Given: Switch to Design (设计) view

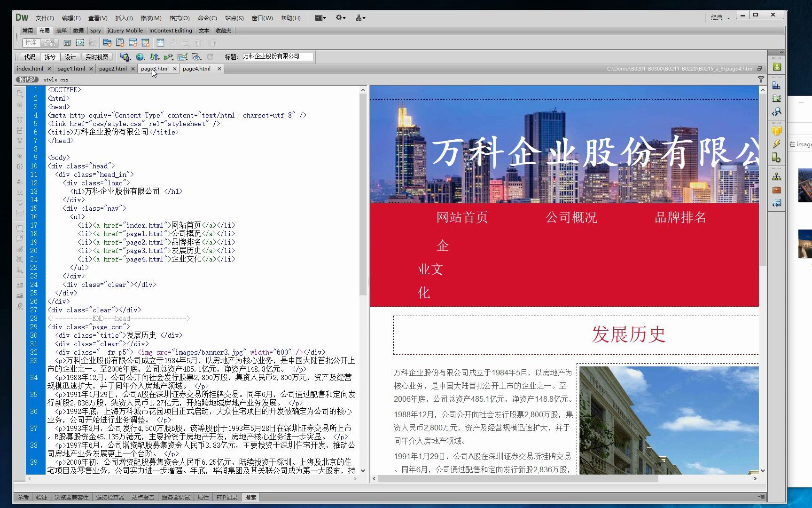Looking at the screenshot, I should 70,57.
